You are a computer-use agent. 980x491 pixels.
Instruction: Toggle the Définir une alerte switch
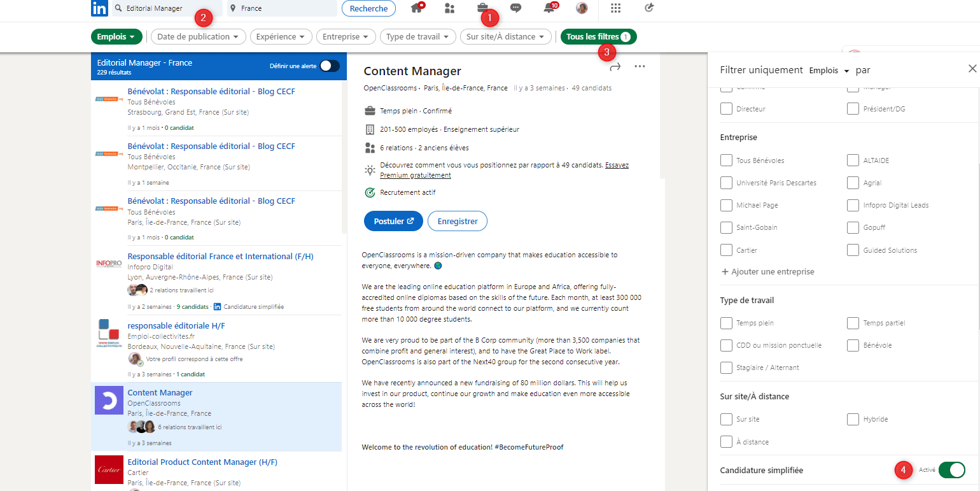pyautogui.click(x=329, y=66)
